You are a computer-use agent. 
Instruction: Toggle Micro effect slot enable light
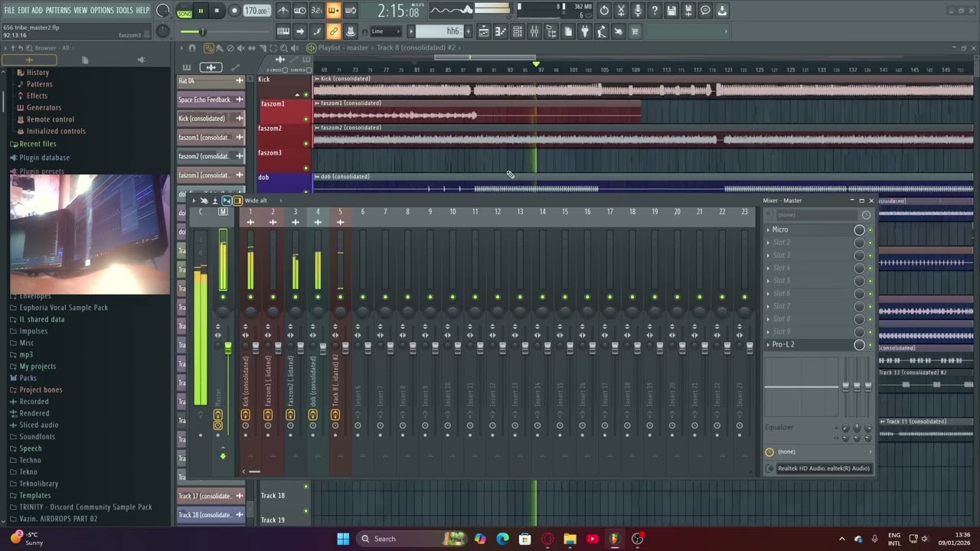[x=870, y=230]
